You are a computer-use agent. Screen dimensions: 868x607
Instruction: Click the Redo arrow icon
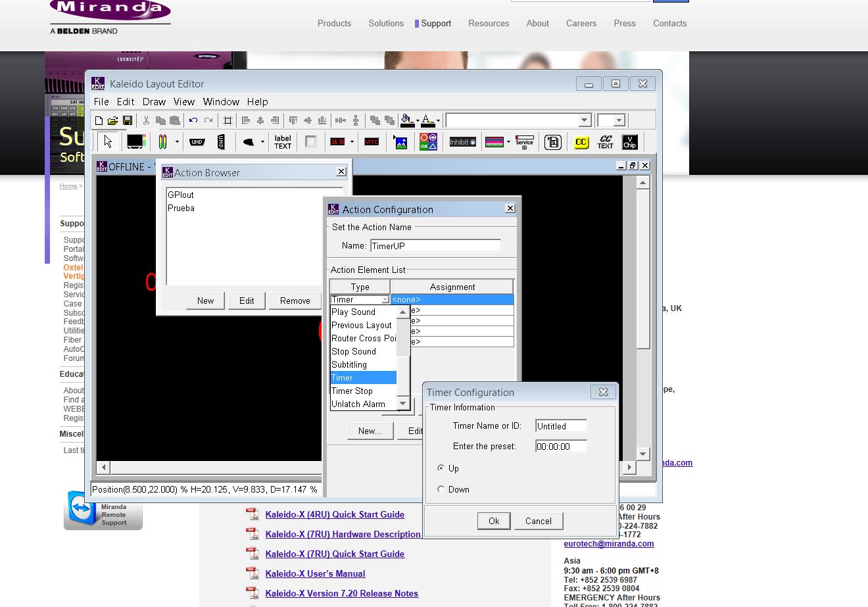click(208, 120)
